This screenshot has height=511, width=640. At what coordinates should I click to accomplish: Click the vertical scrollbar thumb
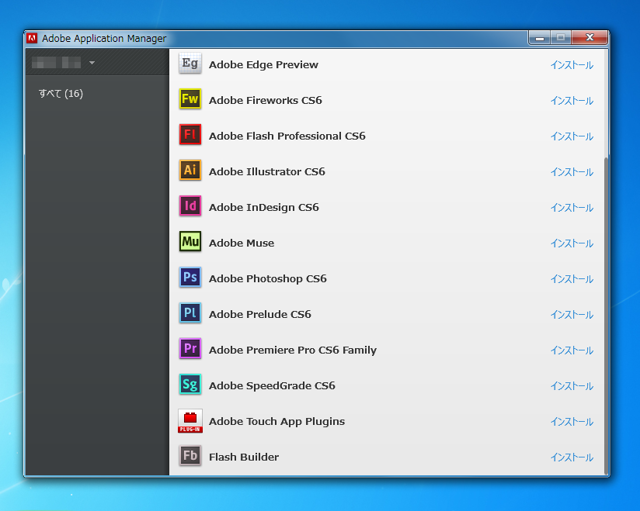click(x=606, y=314)
